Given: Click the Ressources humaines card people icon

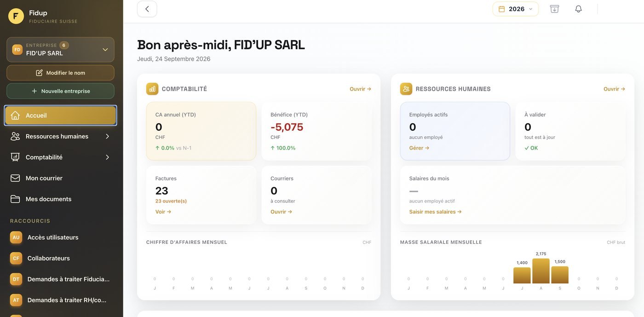Looking at the screenshot, I should click(406, 89).
